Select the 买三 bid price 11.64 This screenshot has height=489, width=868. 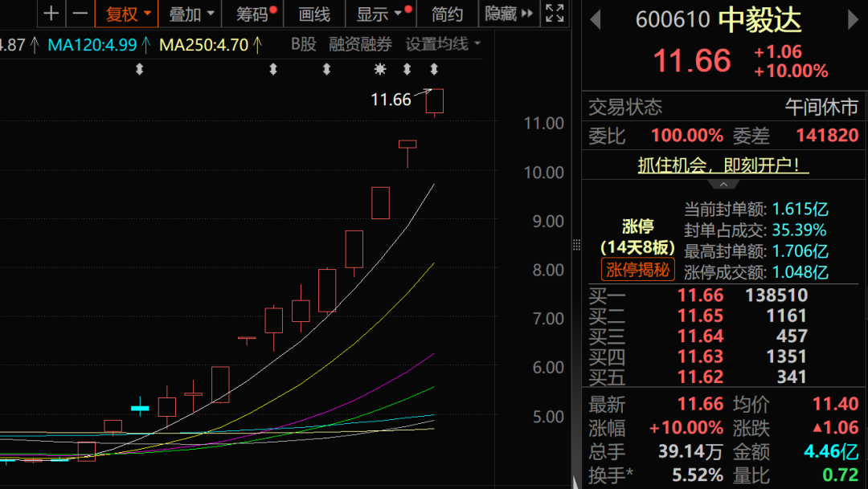pyautogui.click(x=700, y=336)
